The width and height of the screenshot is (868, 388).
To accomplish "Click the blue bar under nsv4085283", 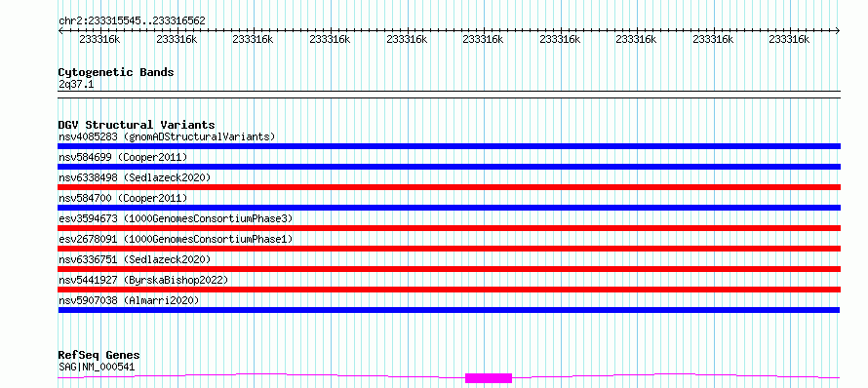I will [x=449, y=146].
